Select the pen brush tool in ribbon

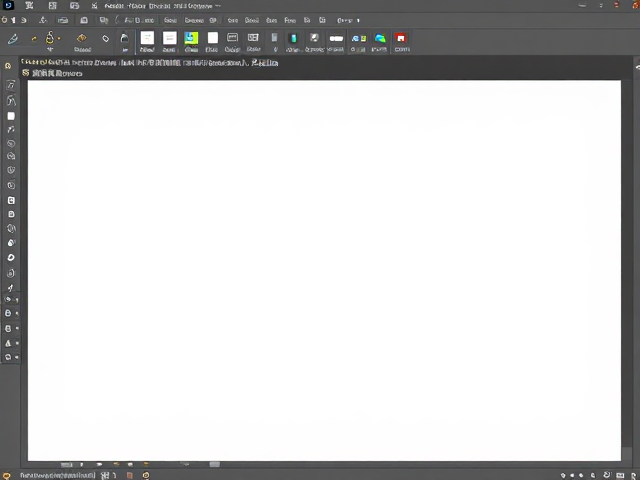pyautogui.click(x=13, y=39)
